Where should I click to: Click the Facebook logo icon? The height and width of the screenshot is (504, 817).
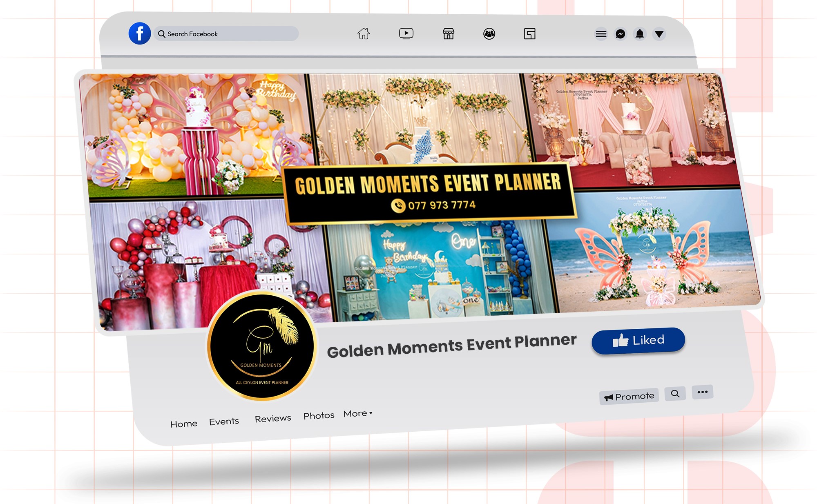140,33
